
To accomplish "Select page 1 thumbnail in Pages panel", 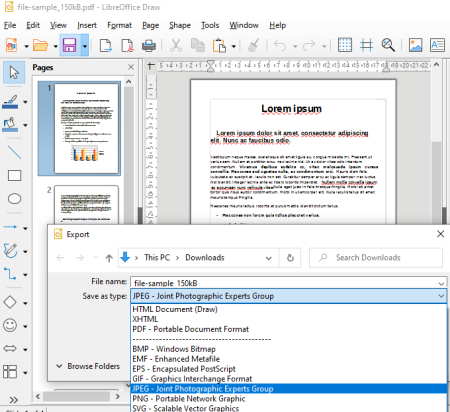I will click(87, 128).
